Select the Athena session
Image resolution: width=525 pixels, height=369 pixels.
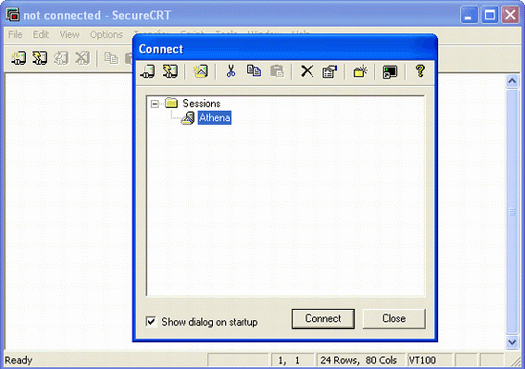(214, 118)
